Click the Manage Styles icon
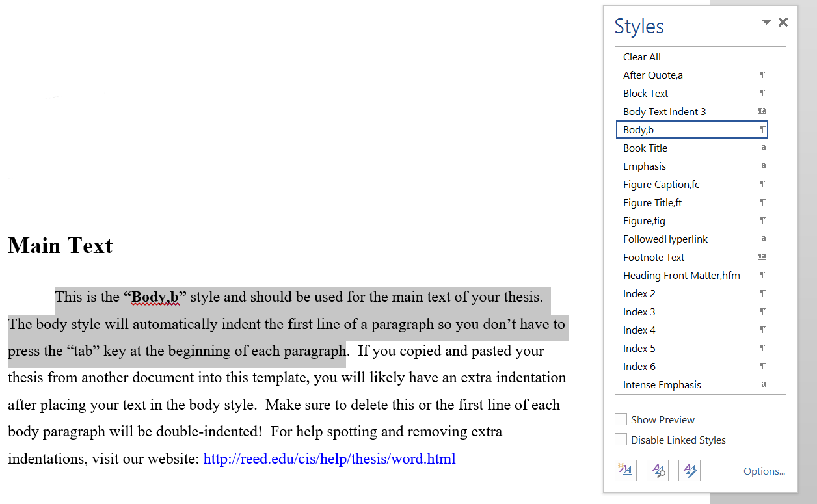 (x=689, y=470)
